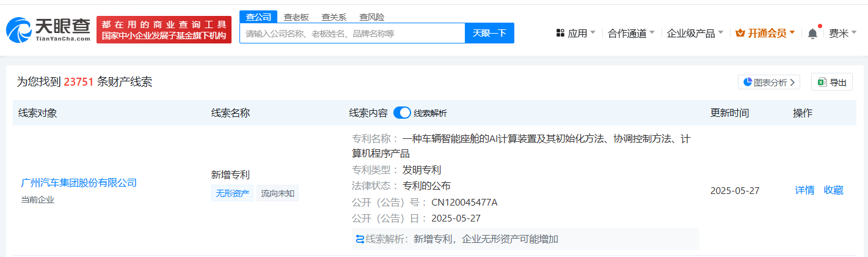Screen dimensions: 868x257
Task: Click the 线索内容 column header
Action: pyautogui.click(x=368, y=113)
